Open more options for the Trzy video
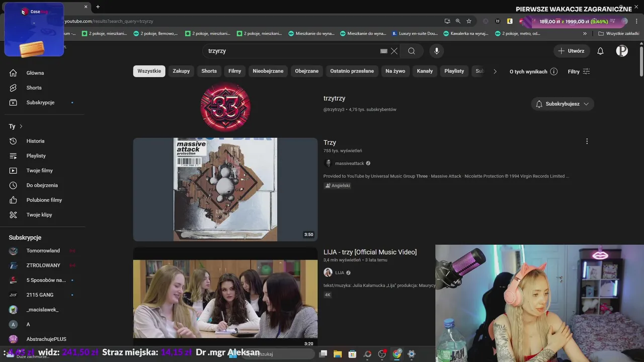The height and width of the screenshot is (362, 644). [x=587, y=142]
